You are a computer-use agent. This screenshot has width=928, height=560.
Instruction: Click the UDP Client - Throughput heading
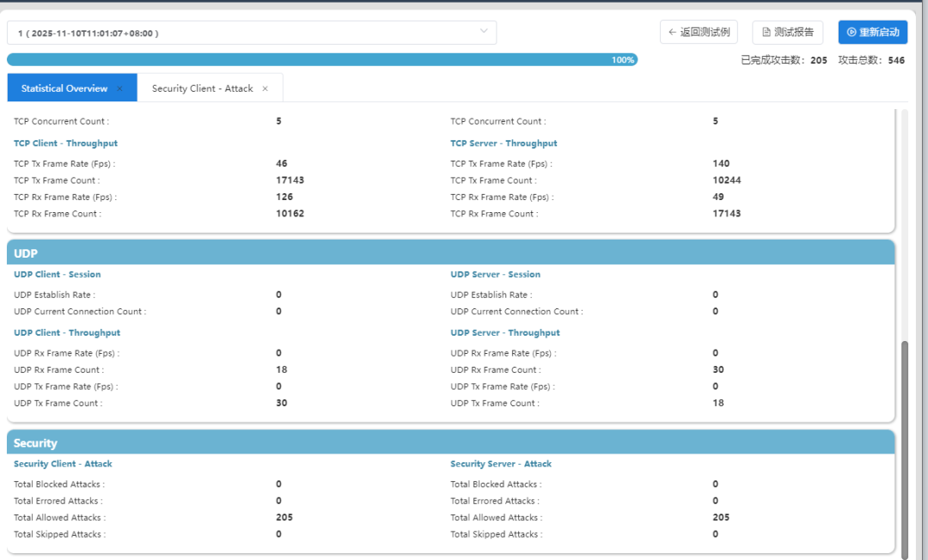67,332
